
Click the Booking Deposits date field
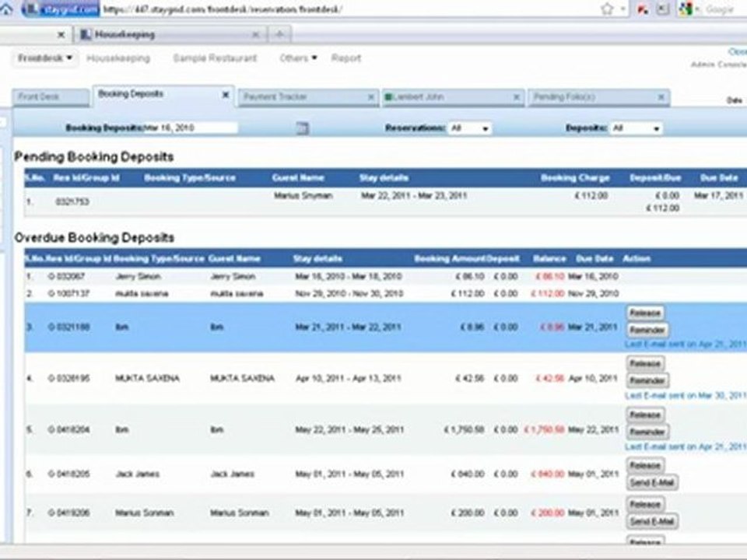[x=190, y=128]
